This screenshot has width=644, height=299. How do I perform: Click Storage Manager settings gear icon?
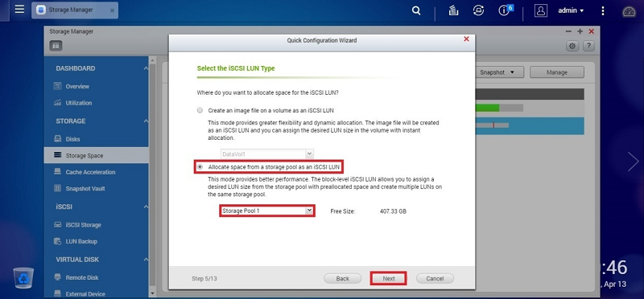coord(572,46)
